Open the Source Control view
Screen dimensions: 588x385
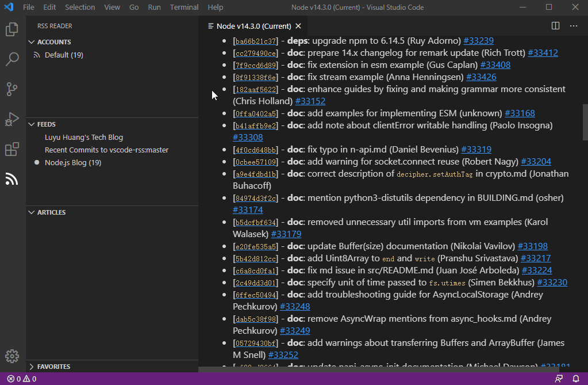[12, 89]
